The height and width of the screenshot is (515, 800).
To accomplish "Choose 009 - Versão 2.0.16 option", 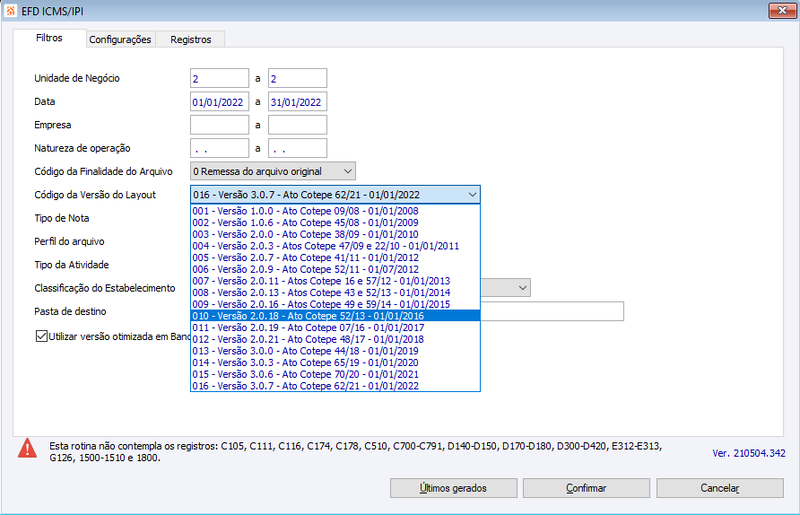I will pos(335,304).
